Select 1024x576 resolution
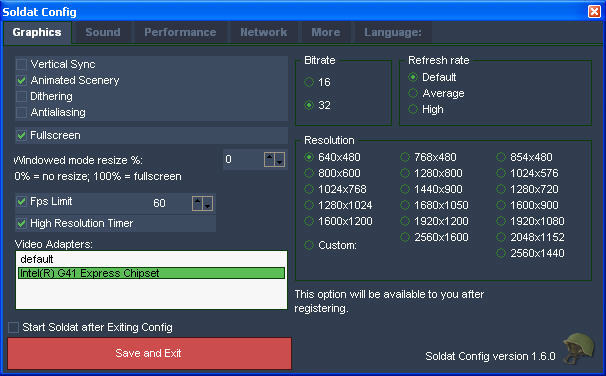This screenshot has height=376, width=606. pyautogui.click(x=501, y=173)
